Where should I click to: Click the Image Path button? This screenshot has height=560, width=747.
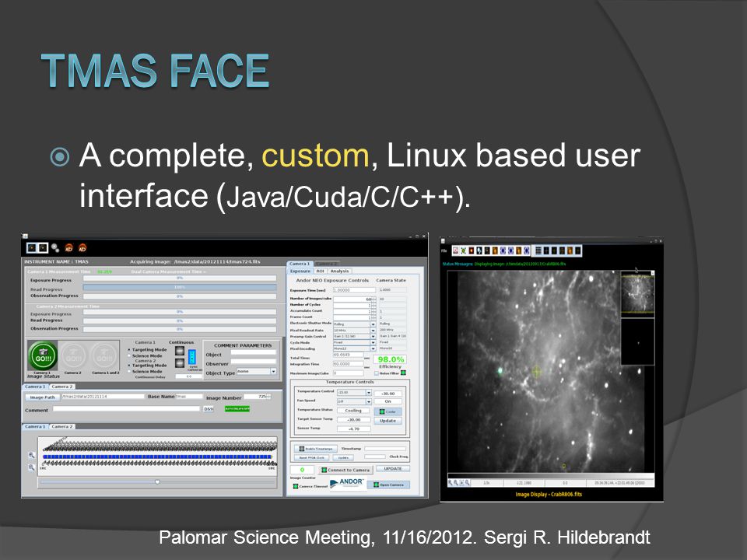pos(42,397)
